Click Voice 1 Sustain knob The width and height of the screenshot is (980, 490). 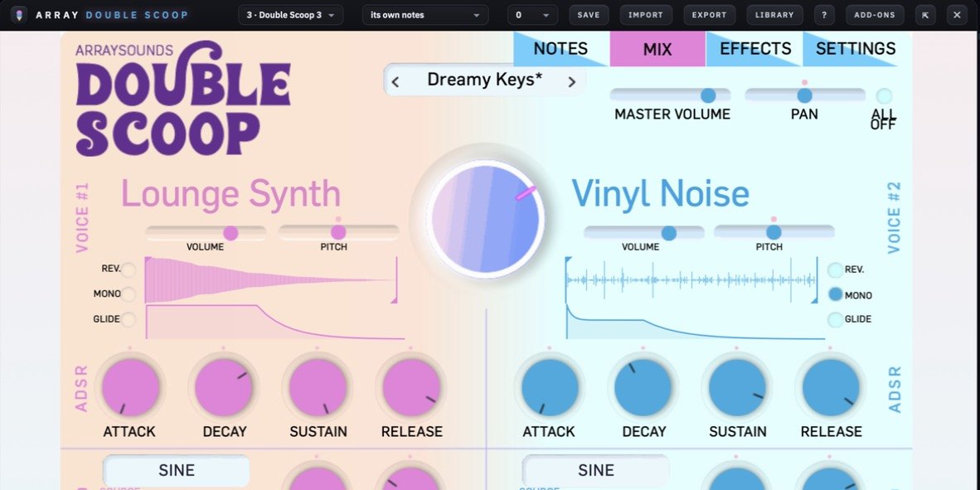(x=318, y=387)
